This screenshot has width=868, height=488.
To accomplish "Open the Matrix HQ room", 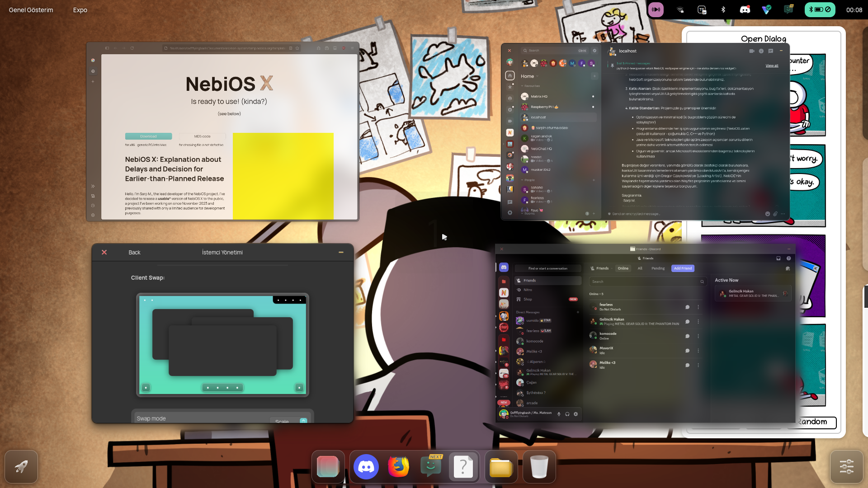I will pyautogui.click(x=558, y=96).
